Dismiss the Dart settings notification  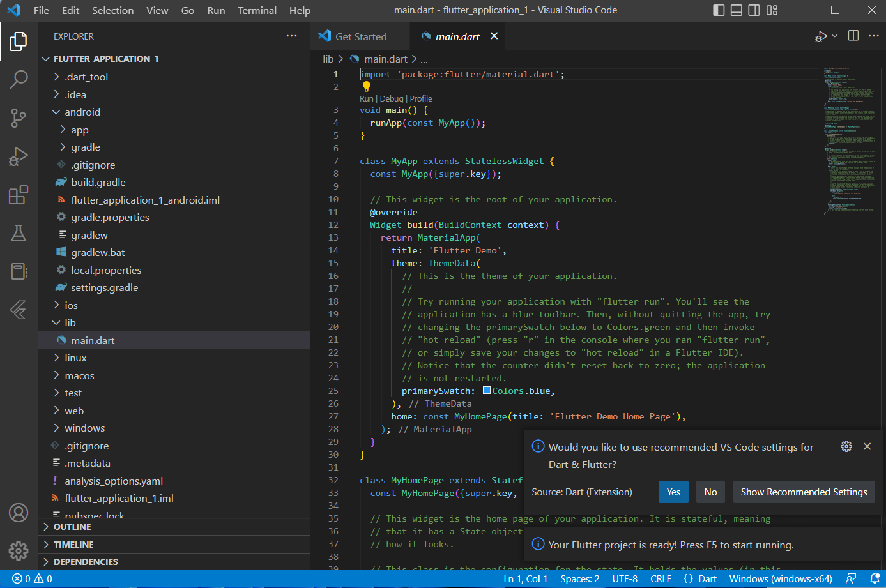pyautogui.click(x=867, y=446)
